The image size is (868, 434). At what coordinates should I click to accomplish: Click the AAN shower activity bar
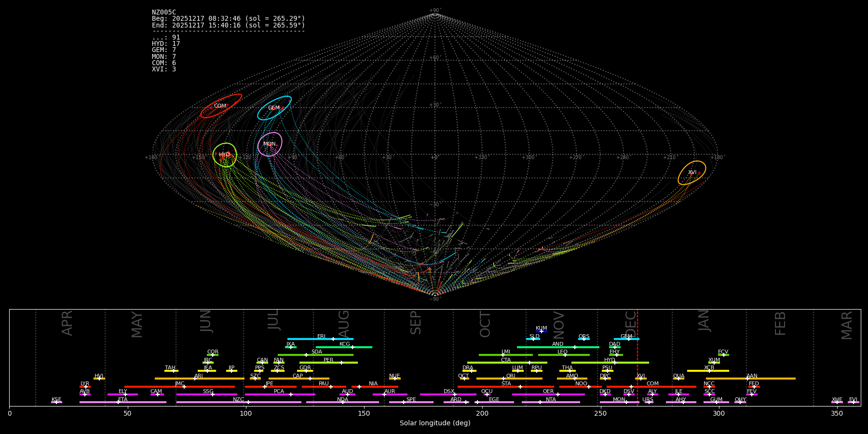point(750,379)
